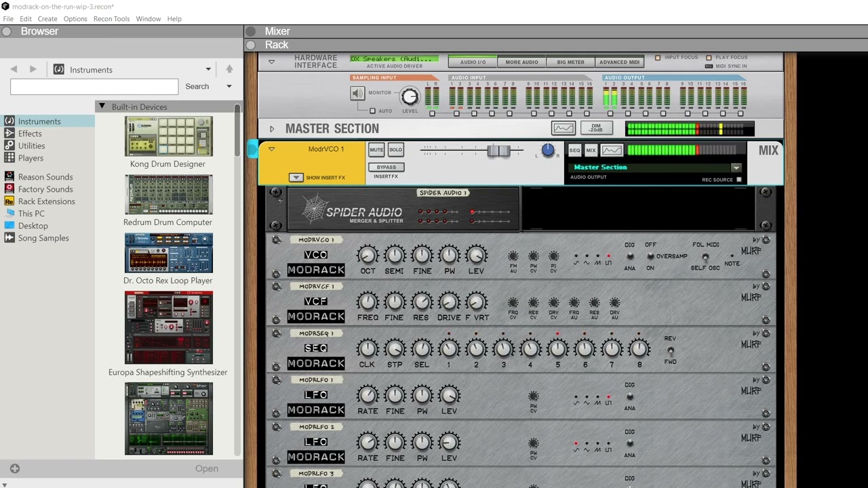Collapse the Built-in Devices list

point(102,106)
